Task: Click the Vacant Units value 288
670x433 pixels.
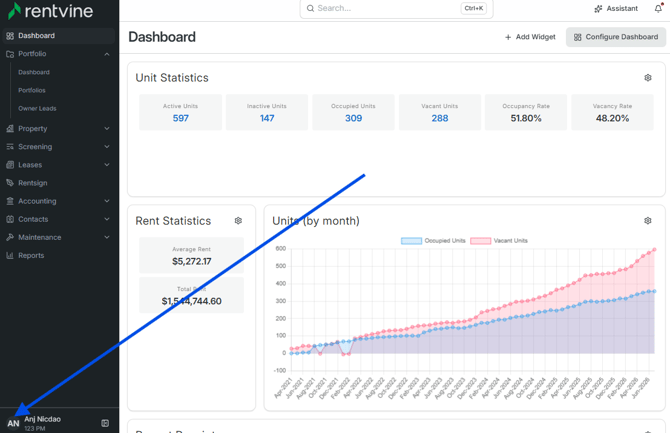Action: pos(440,118)
